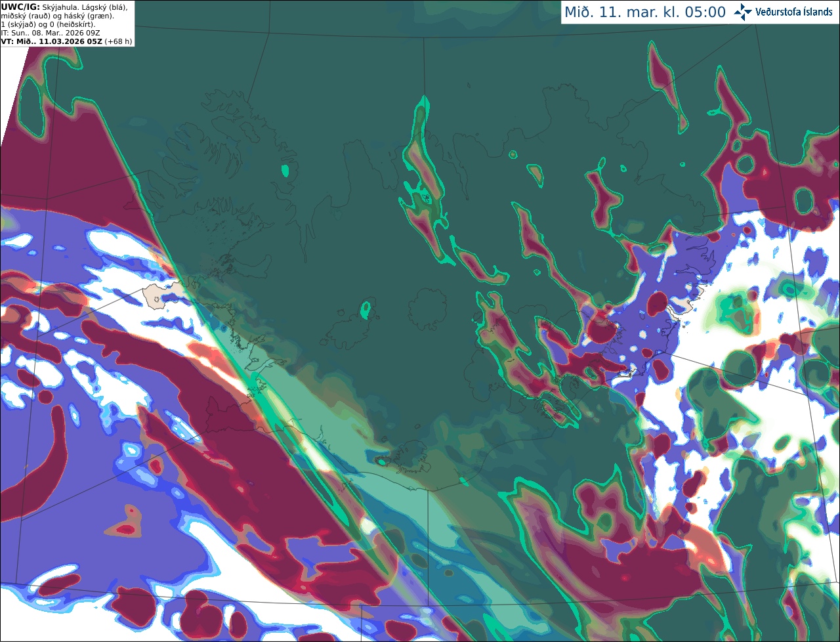The height and width of the screenshot is (642, 840).
Task: Click the Veðurstofa Íslands logo icon
Action: click(x=743, y=12)
